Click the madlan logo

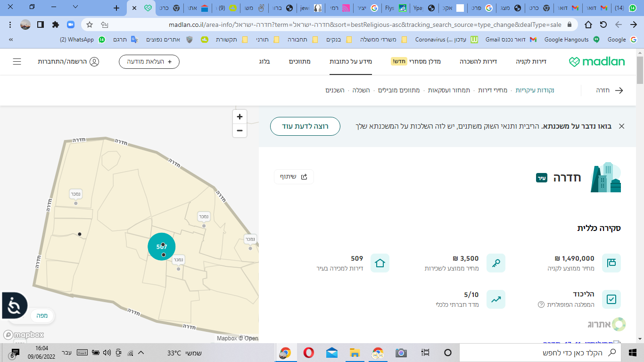click(x=596, y=62)
